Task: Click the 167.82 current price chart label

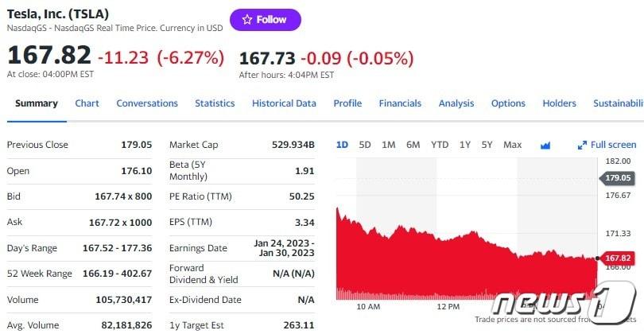Action: click(x=617, y=258)
